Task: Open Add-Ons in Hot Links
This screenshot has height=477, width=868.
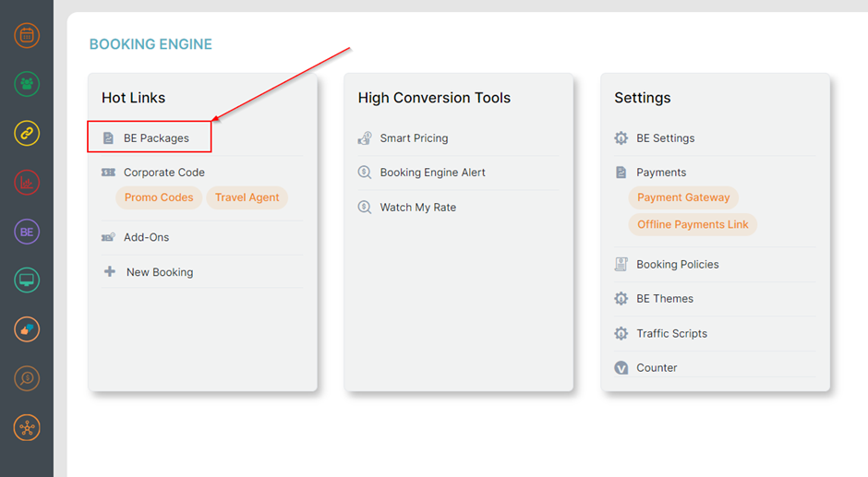Action: pyautogui.click(x=146, y=237)
